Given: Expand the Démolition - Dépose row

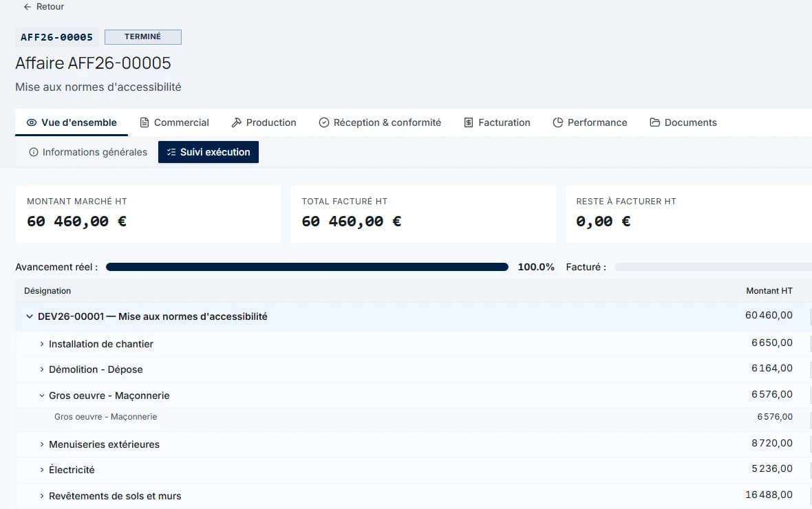Looking at the screenshot, I should point(42,369).
